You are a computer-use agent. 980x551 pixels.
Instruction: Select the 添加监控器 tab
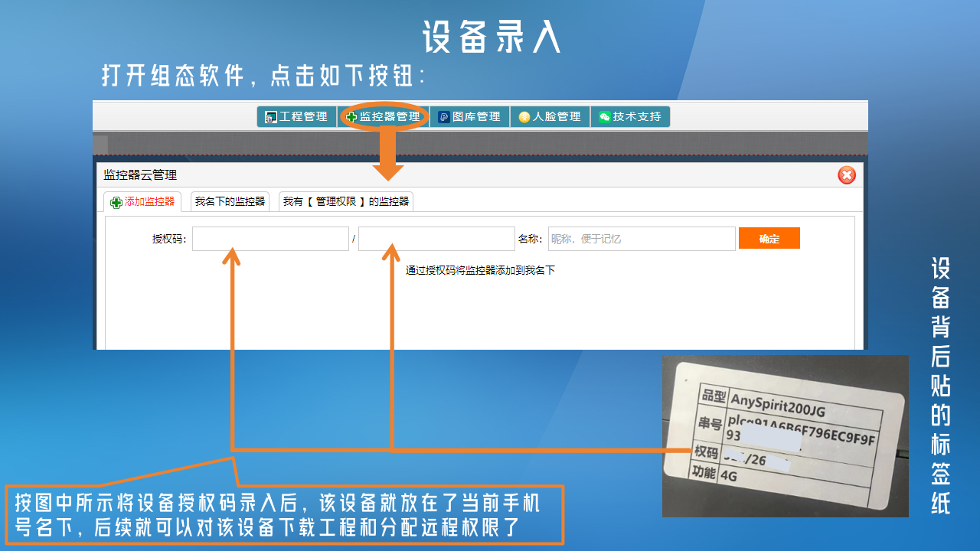pos(142,202)
